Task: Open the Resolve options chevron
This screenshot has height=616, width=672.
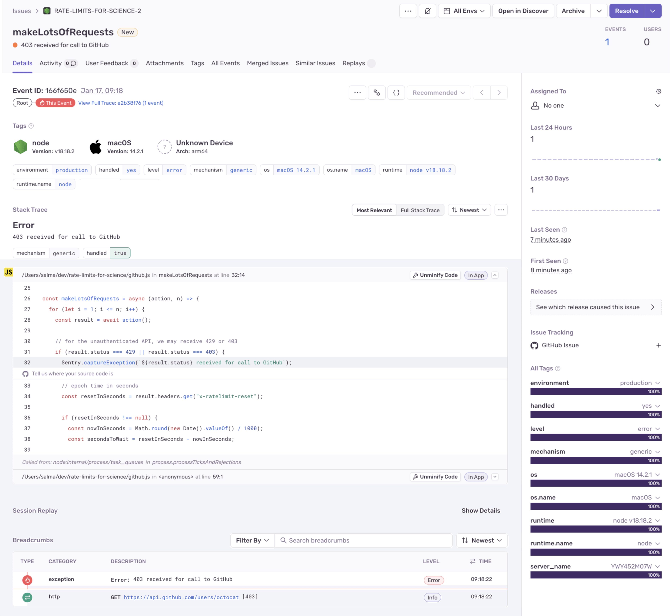Action: (653, 11)
